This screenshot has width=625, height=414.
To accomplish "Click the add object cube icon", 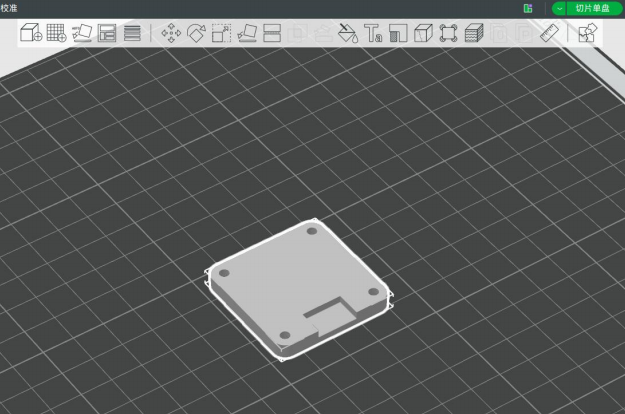I will tap(30, 33).
